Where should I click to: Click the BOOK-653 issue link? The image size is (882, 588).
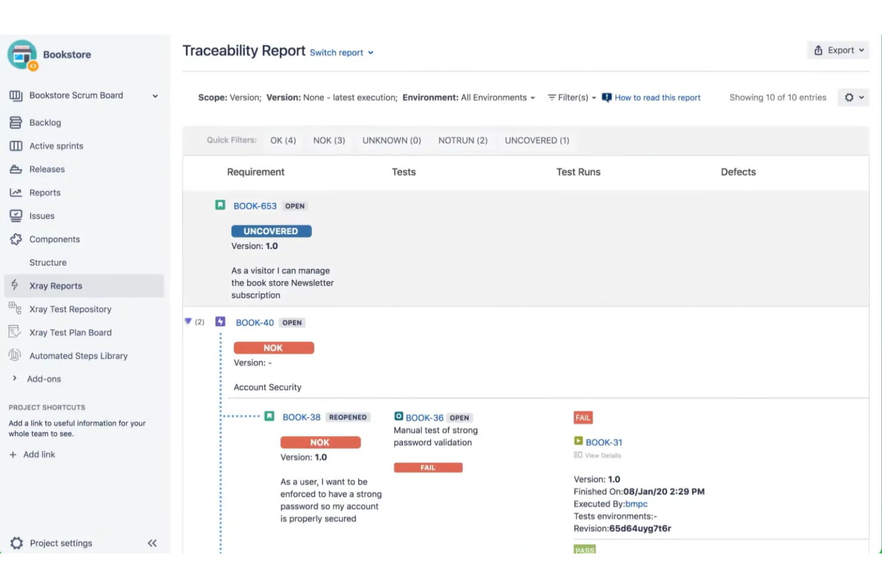(255, 206)
